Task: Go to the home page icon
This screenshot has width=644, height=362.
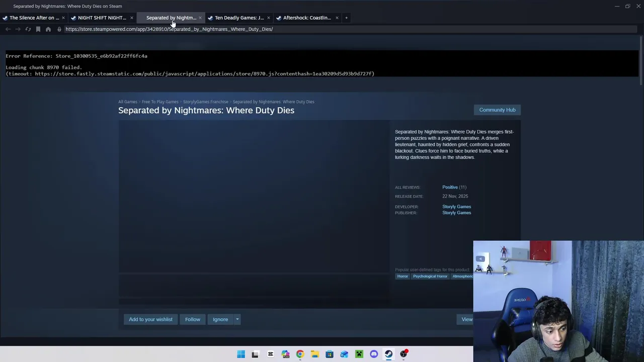Action: pos(48,29)
